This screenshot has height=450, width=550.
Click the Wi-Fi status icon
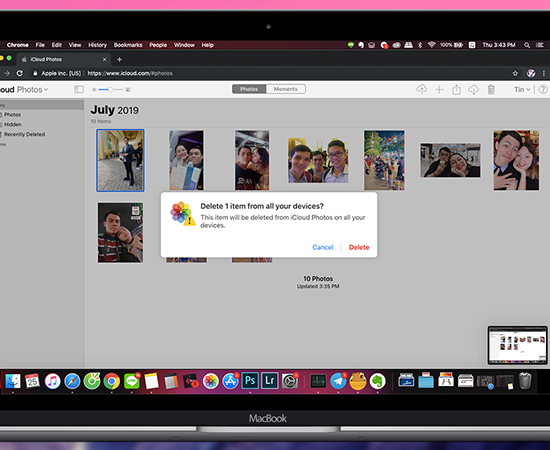coord(431,45)
